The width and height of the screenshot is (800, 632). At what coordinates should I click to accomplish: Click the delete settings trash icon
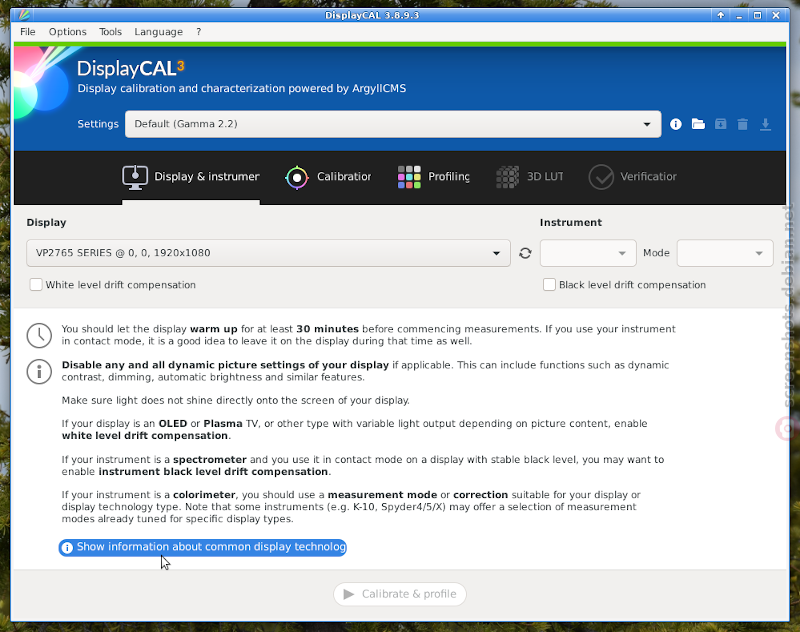743,124
